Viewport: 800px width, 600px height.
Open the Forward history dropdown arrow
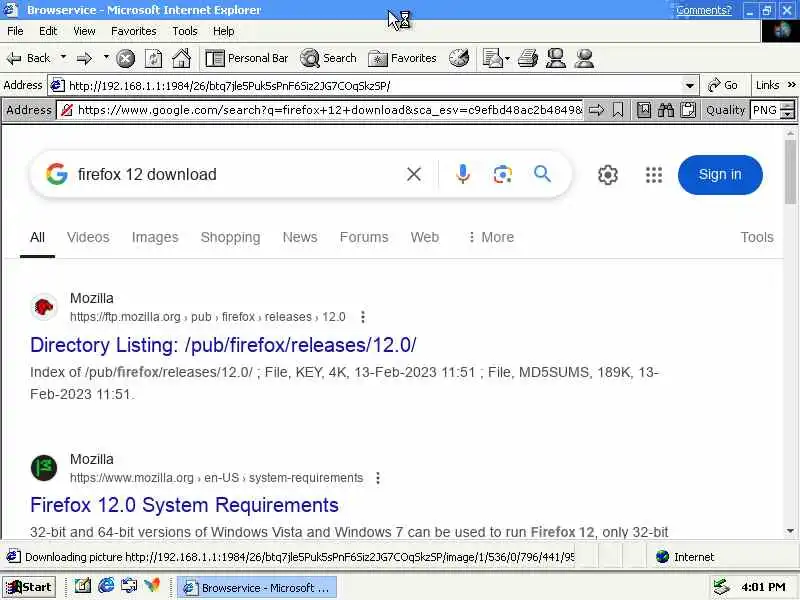point(106,57)
